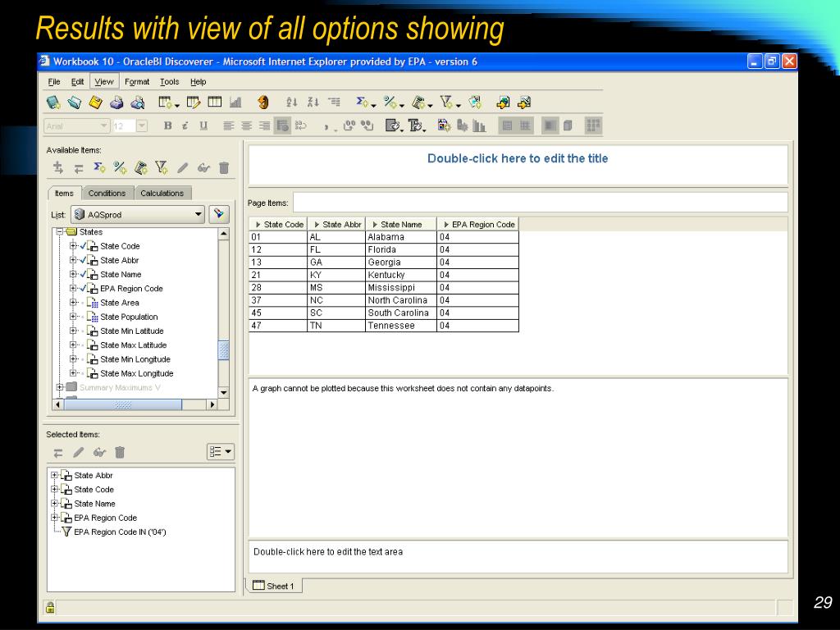The image size is (840, 630).
Task: Sort descending with the Z-A icon
Action: pyautogui.click(x=313, y=102)
